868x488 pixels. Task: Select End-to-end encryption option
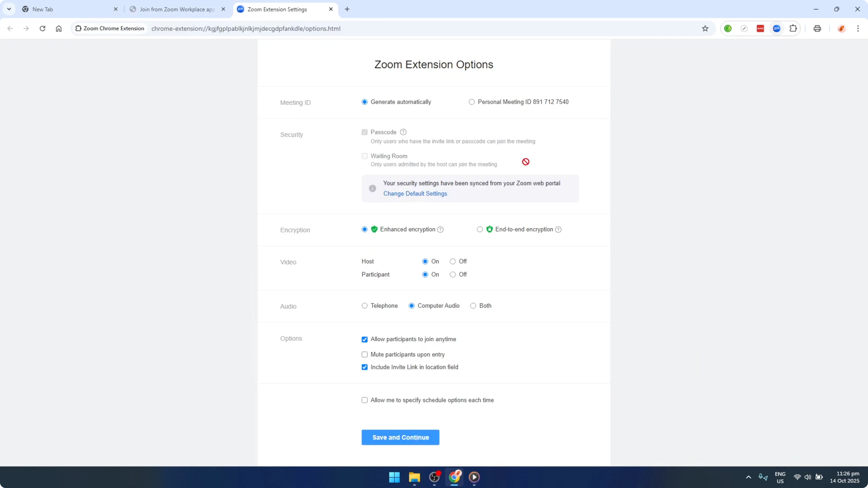tap(480, 229)
